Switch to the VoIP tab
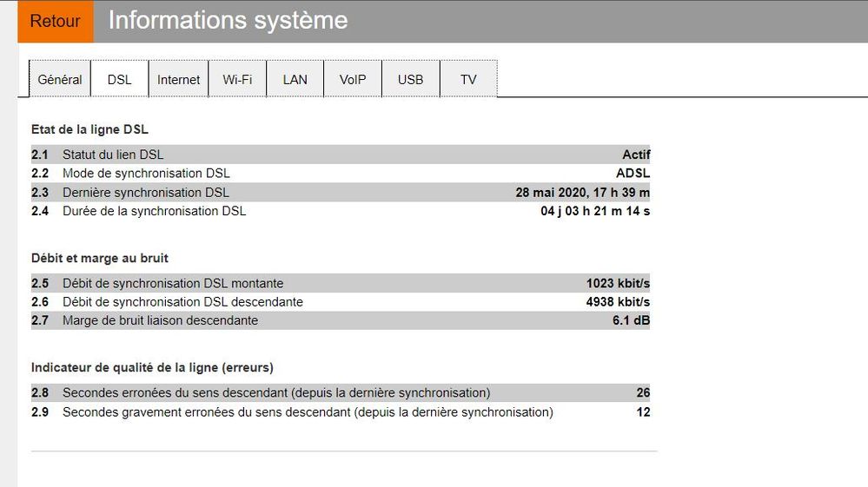Image resolution: width=868 pixels, height=487 pixels. [353, 79]
